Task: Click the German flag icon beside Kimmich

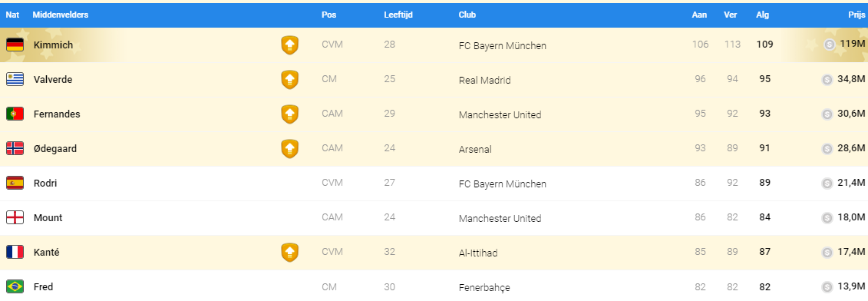Action: 15,45
